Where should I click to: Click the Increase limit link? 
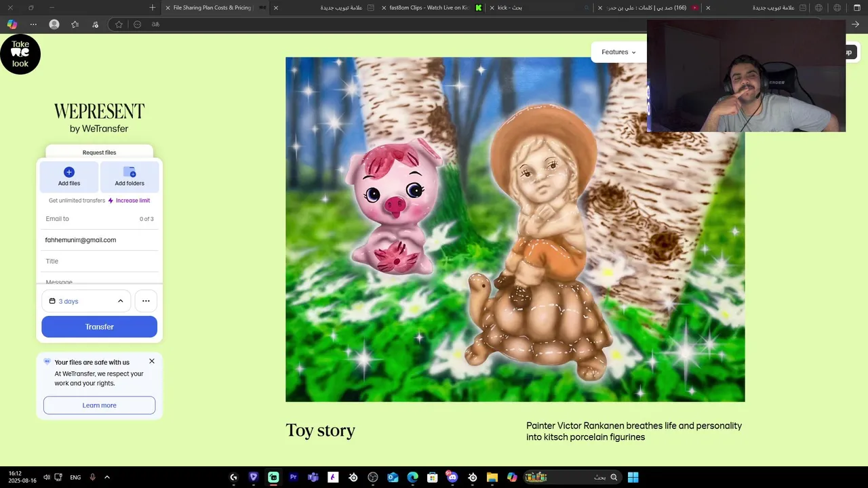pyautogui.click(x=133, y=201)
